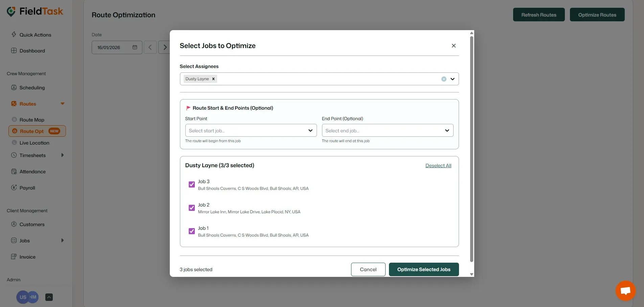Uncheck Job 3 at Bull Shoals Caverns

(191, 184)
